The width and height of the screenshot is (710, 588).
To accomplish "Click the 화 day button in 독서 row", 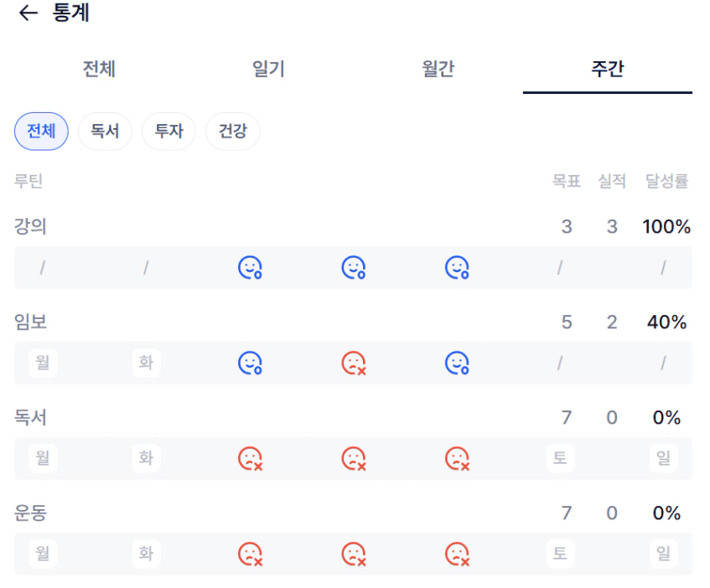I will pos(146,459).
